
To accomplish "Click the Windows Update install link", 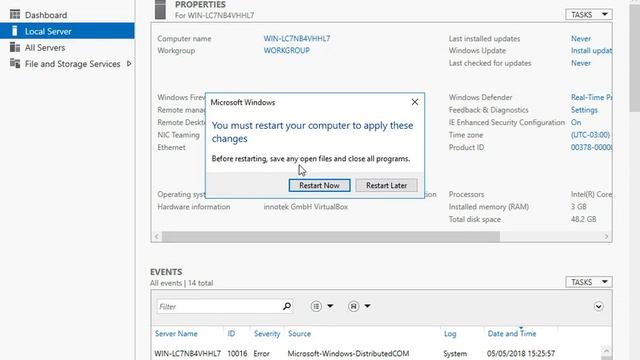I will 591,51.
